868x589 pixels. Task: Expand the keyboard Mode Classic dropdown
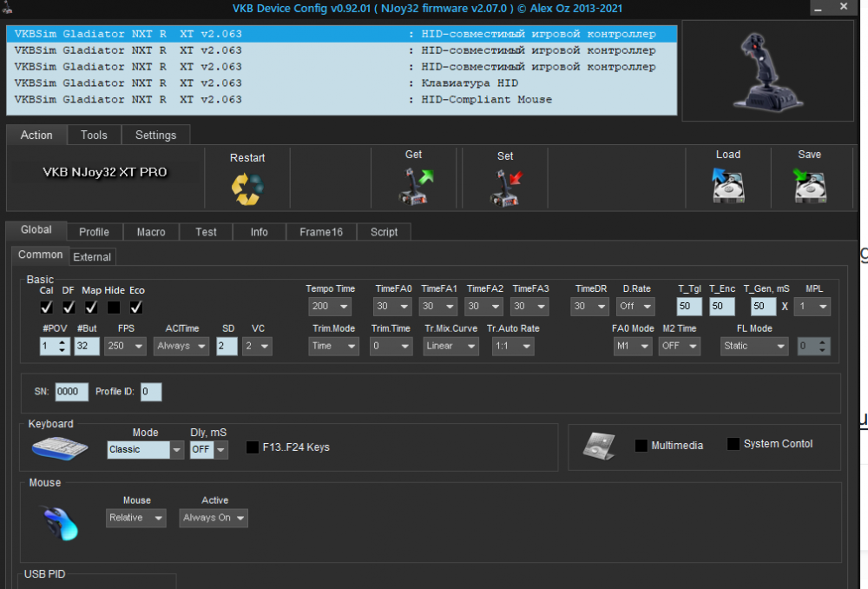[x=146, y=450]
